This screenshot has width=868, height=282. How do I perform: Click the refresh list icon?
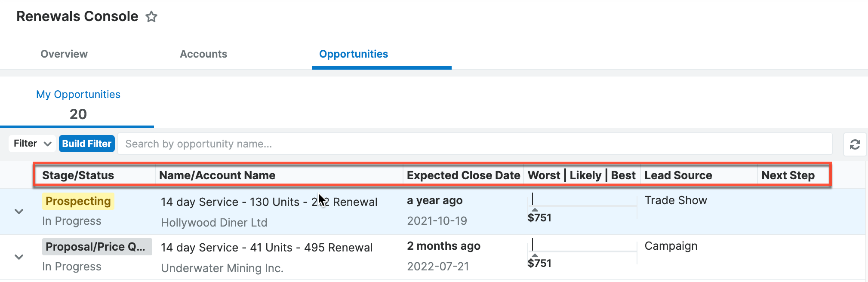(x=855, y=144)
